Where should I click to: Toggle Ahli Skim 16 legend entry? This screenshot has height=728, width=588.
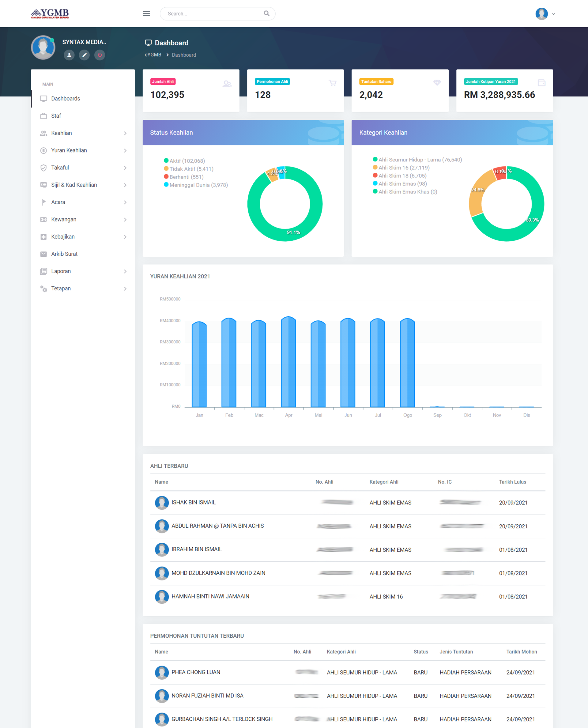401,168
